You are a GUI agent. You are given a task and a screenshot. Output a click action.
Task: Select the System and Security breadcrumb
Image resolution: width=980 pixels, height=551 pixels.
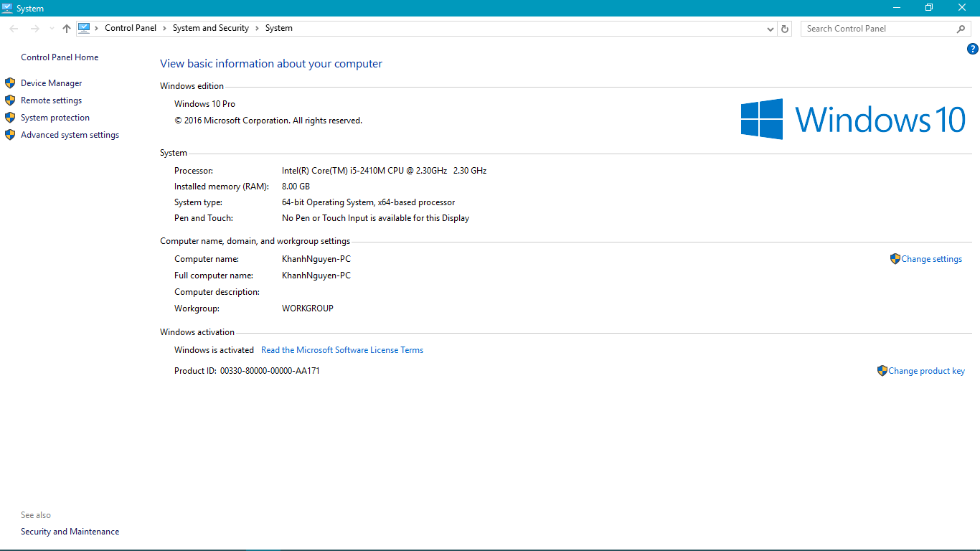coord(210,28)
